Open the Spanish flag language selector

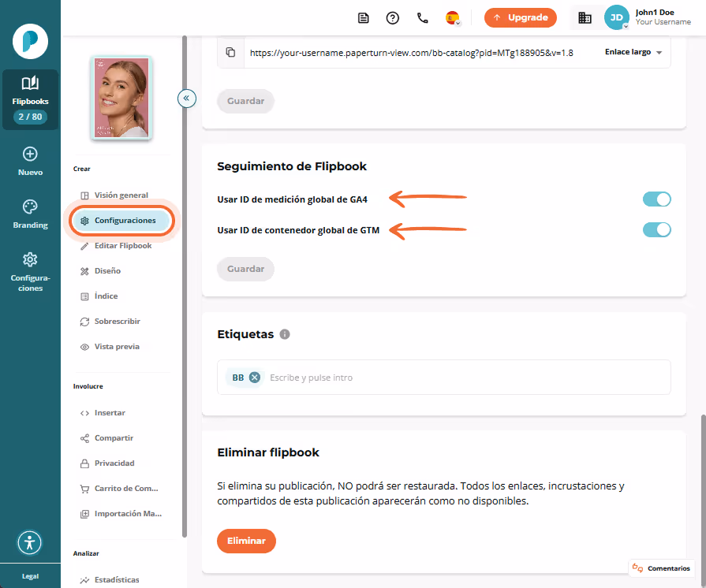[x=453, y=18]
